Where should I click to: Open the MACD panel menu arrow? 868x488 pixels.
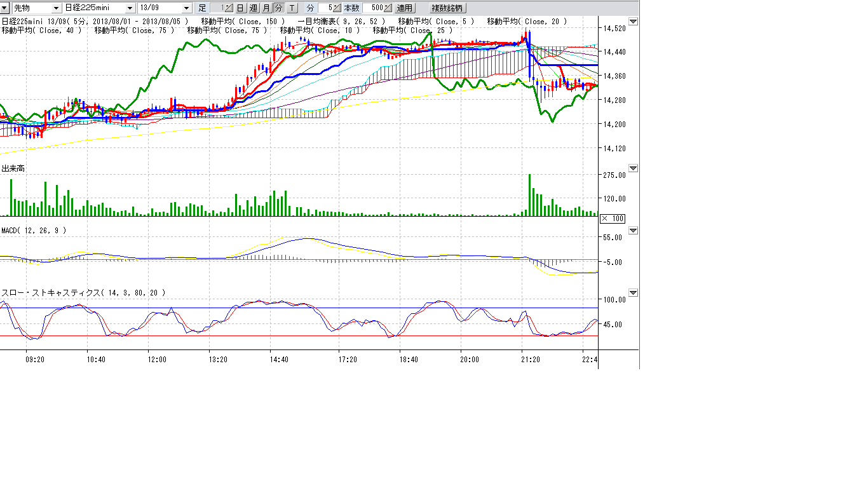click(632, 231)
